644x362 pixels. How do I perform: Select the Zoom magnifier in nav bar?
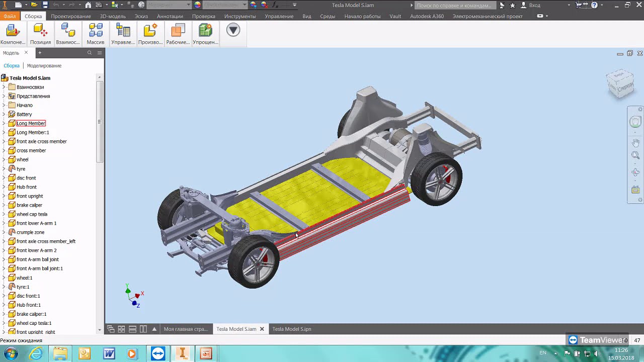pyautogui.click(x=635, y=155)
